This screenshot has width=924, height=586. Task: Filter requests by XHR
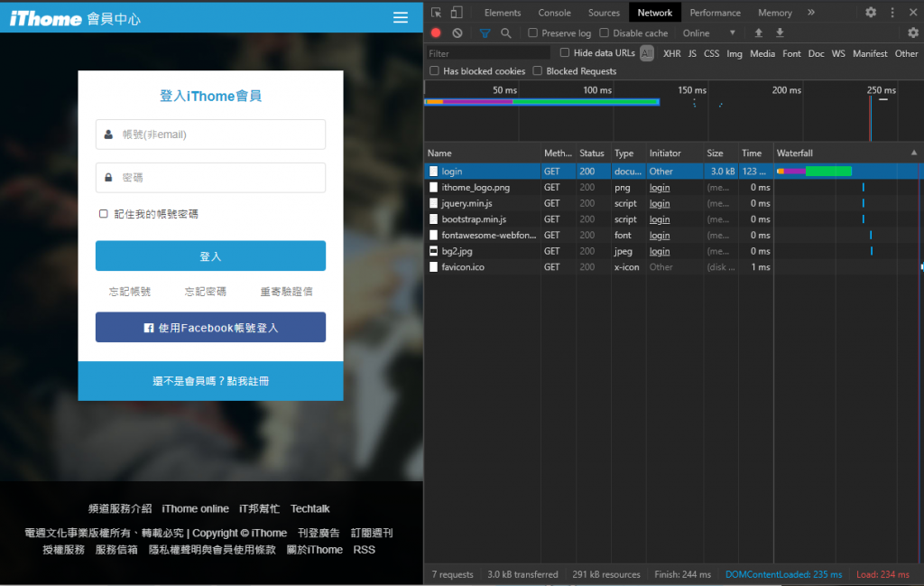tap(671, 53)
